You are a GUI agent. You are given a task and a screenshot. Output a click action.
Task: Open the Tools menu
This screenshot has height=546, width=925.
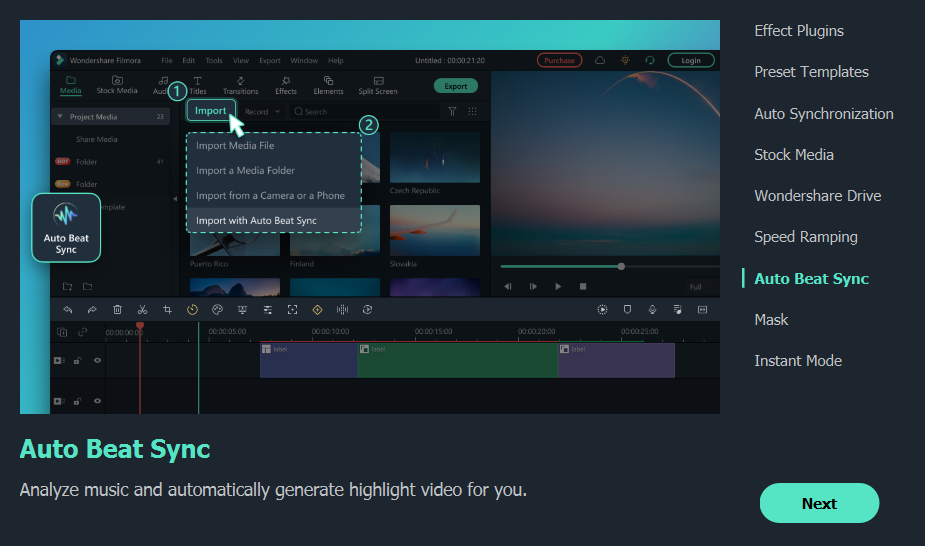[x=214, y=60]
